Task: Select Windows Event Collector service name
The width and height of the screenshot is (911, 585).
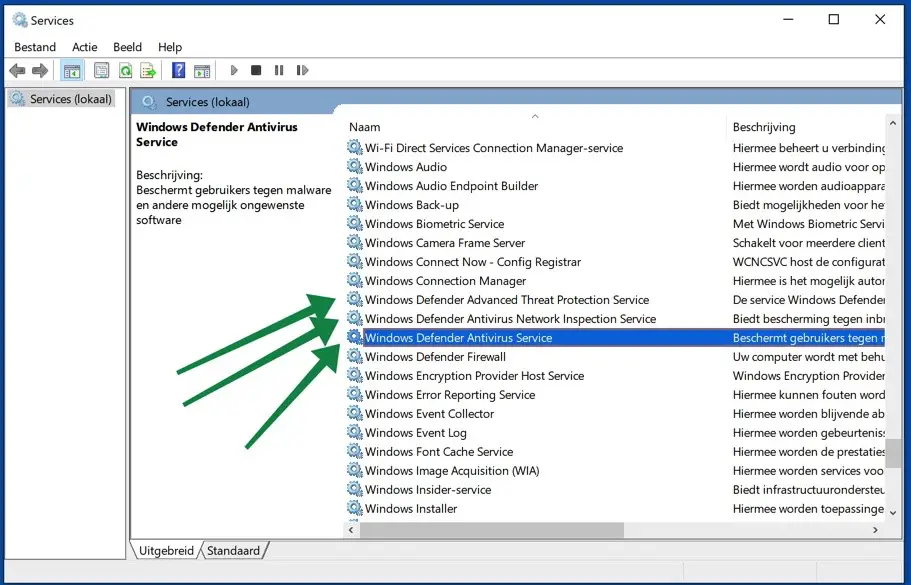Action: click(429, 414)
